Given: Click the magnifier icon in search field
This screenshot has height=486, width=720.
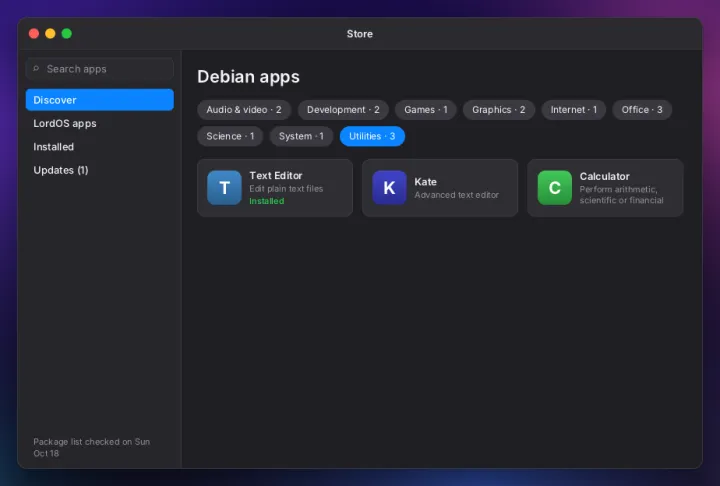Looking at the screenshot, I should click(36, 69).
